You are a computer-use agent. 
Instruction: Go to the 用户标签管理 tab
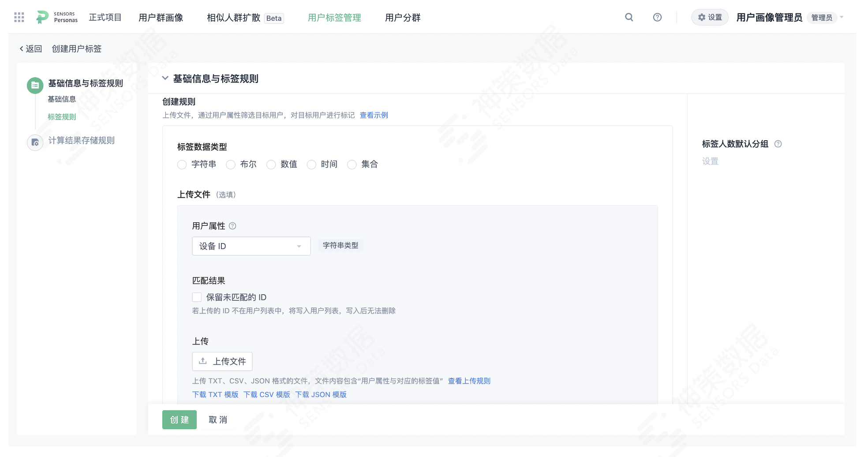click(x=334, y=17)
